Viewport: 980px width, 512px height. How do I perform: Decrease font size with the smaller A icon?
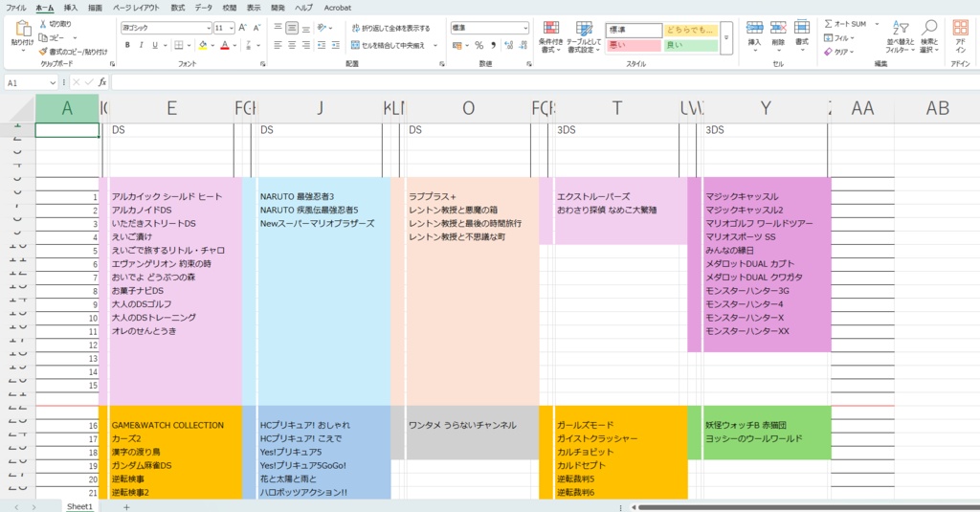(x=256, y=28)
